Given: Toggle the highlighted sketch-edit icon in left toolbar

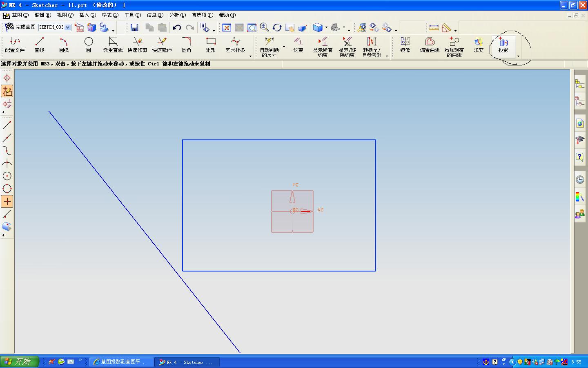Looking at the screenshot, I should (x=7, y=91).
